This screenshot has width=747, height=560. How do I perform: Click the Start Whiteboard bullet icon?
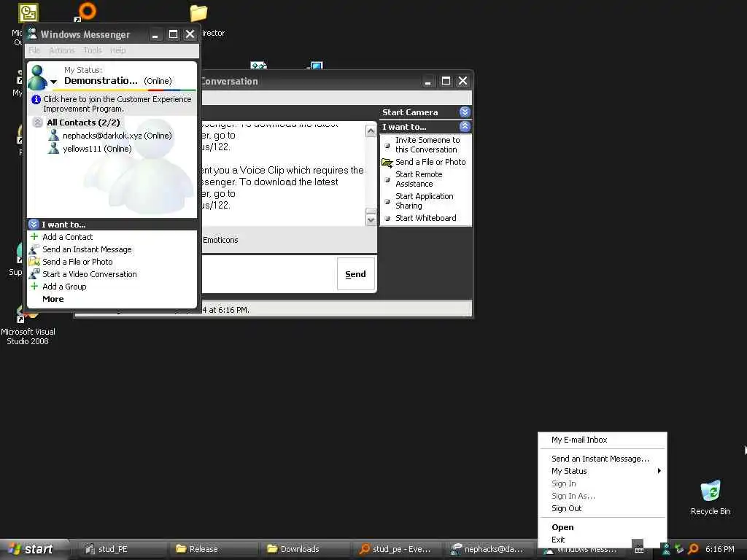pyautogui.click(x=387, y=218)
